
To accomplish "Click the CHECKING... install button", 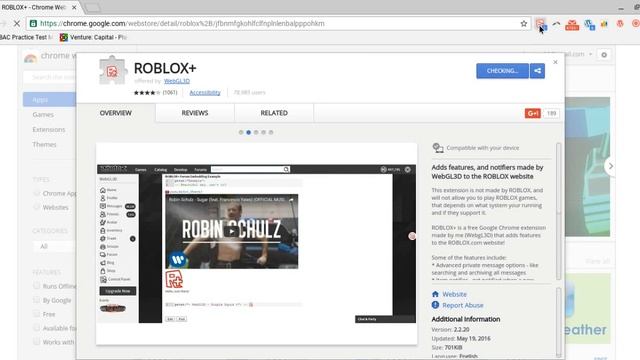I will click(502, 71).
